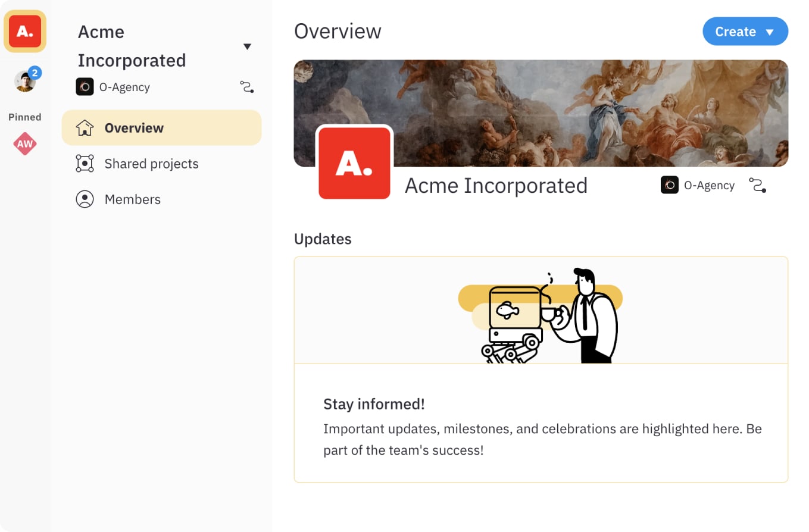Expand the Acme Incorporated workspace dropdown arrow
This screenshot has width=809, height=532.
click(x=247, y=46)
